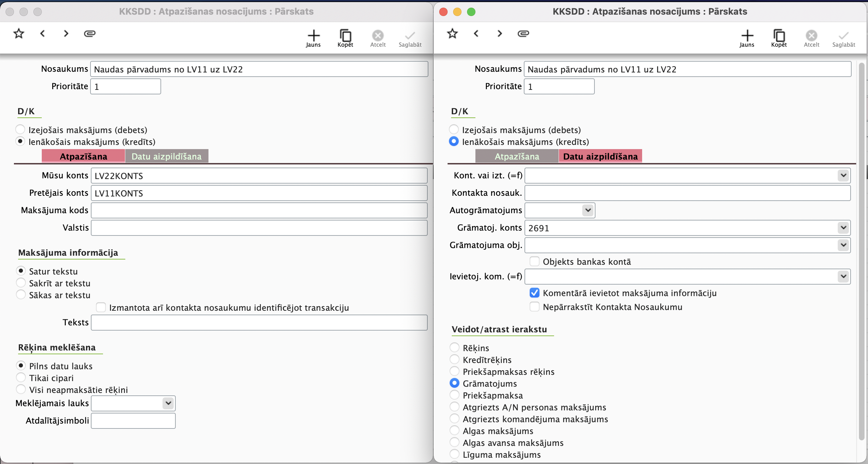Click Teksts input field
Image resolution: width=868 pixels, height=464 pixels.
[x=259, y=323]
